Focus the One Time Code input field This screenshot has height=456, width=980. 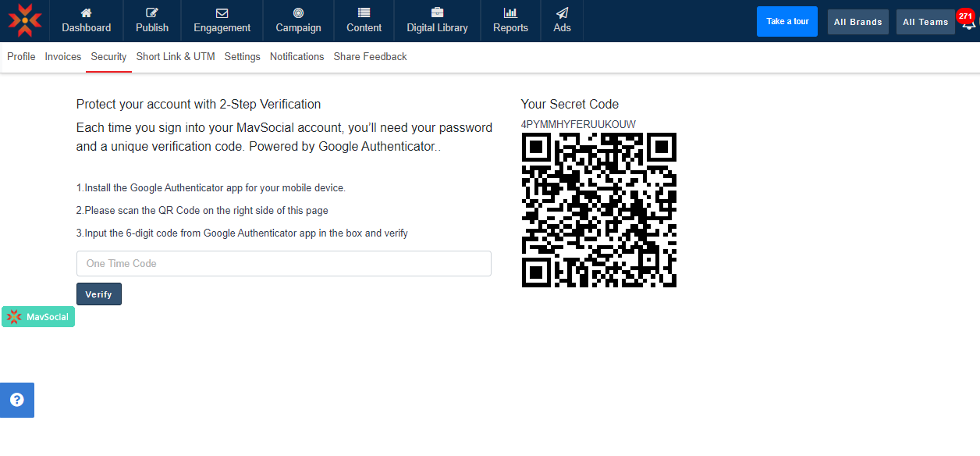tap(284, 264)
